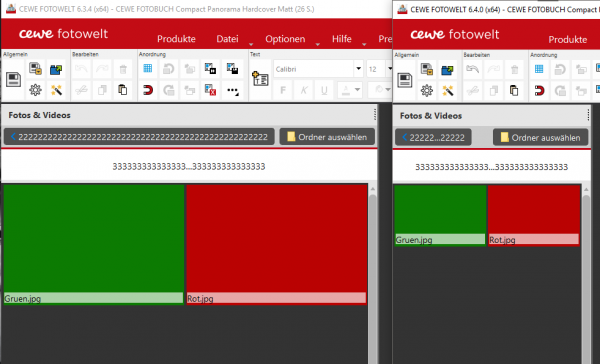Image resolution: width=600 pixels, height=364 pixels.
Task: Select the Rot.jpg thumbnail in right window
Action: (x=534, y=215)
